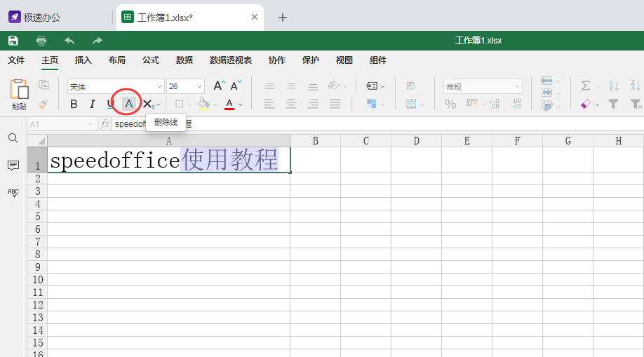Apply the currency accounting format
The image size is (644, 357).
(x=472, y=104)
